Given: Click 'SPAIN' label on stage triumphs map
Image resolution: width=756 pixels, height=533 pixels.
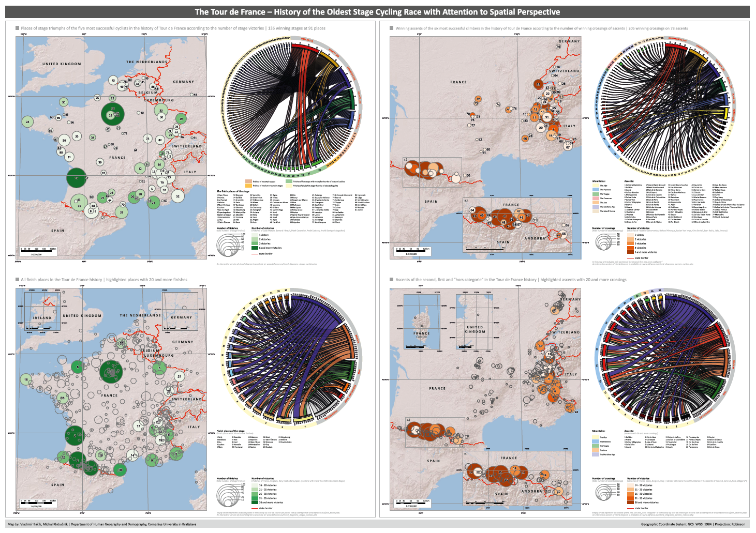Looking at the screenshot, I should [57, 231].
